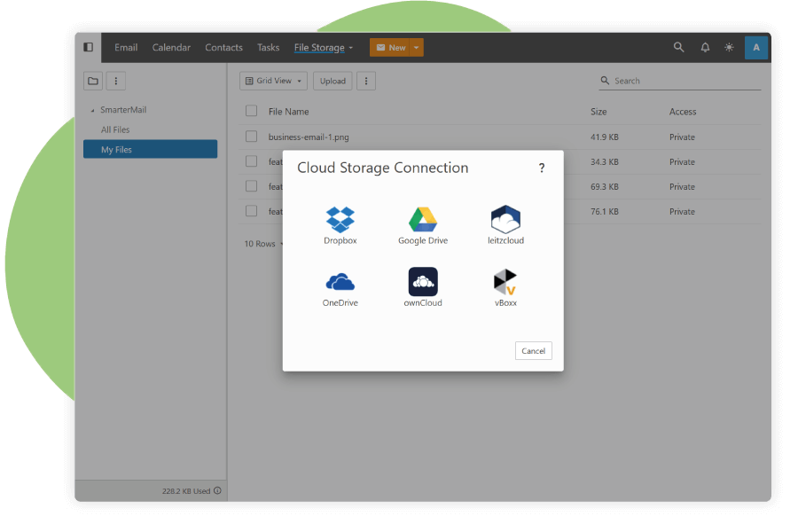Image resolution: width=798 pixels, height=532 pixels.
Task: Check the 34.3 KB file row checkbox
Action: click(x=252, y=161)
